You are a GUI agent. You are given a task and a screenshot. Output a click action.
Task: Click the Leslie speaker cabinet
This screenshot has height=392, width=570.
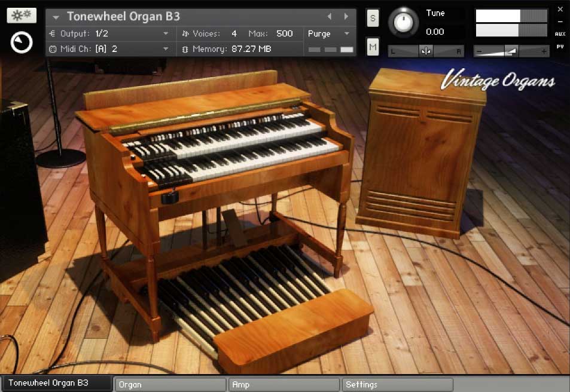tap(422, 152)
